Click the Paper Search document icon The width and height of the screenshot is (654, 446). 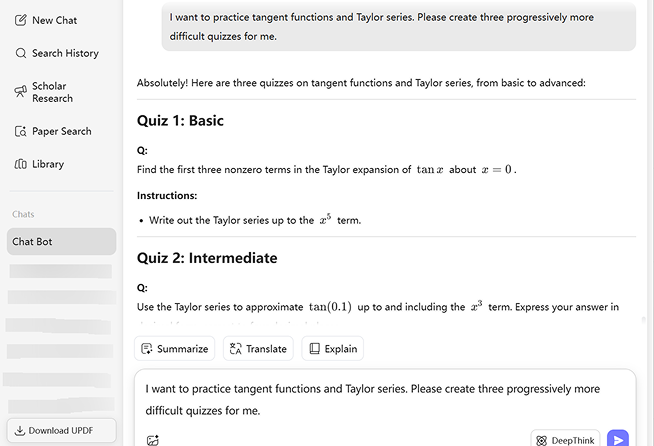pyautogui.click(x=21, y=131)
